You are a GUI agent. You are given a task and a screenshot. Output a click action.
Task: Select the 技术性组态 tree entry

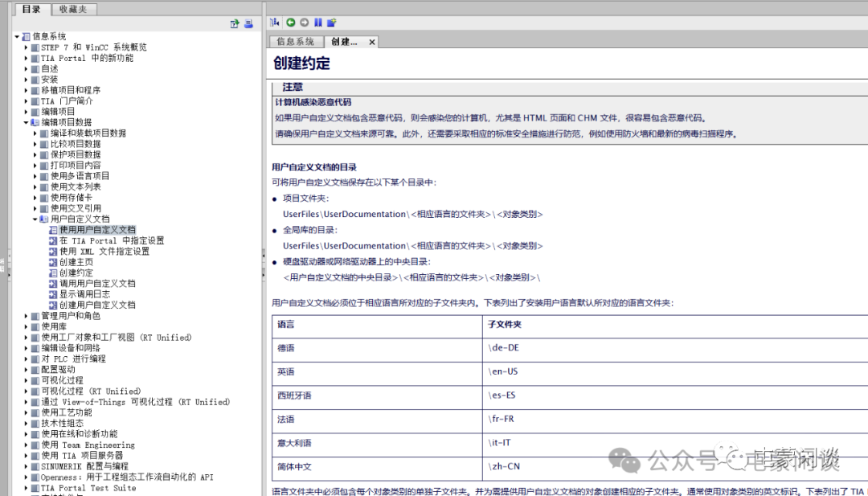click(x=63, y=424)
